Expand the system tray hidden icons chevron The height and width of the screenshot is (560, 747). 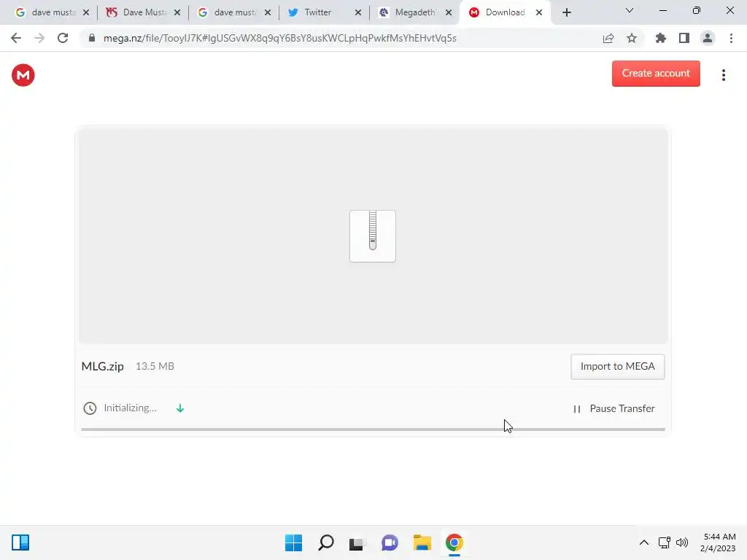[x=643, y=542]
